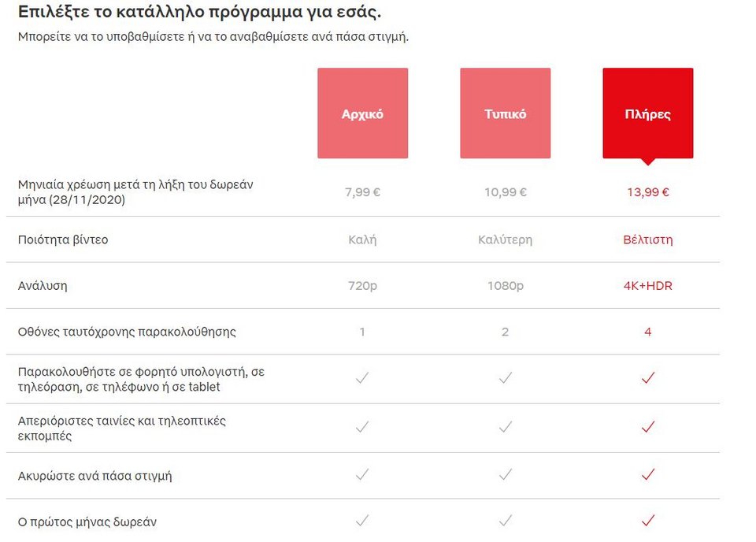Click the red Πλήρες checkmark for watching on laptop and TV

point(647,377)
